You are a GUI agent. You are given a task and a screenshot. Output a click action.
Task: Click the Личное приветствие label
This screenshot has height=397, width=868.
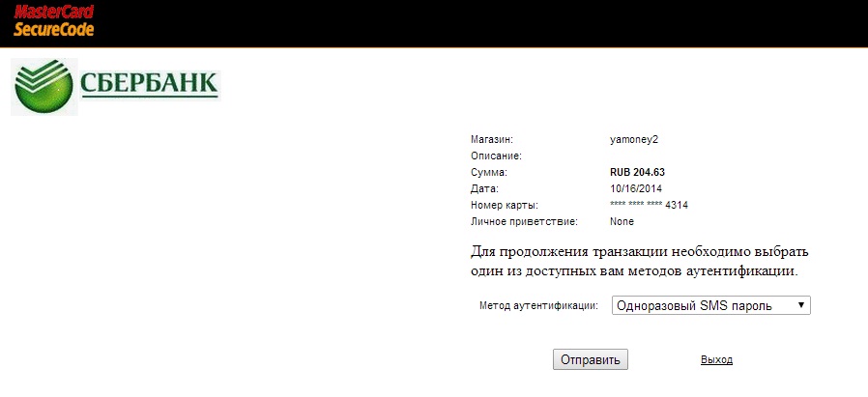(x=524, y=222)
